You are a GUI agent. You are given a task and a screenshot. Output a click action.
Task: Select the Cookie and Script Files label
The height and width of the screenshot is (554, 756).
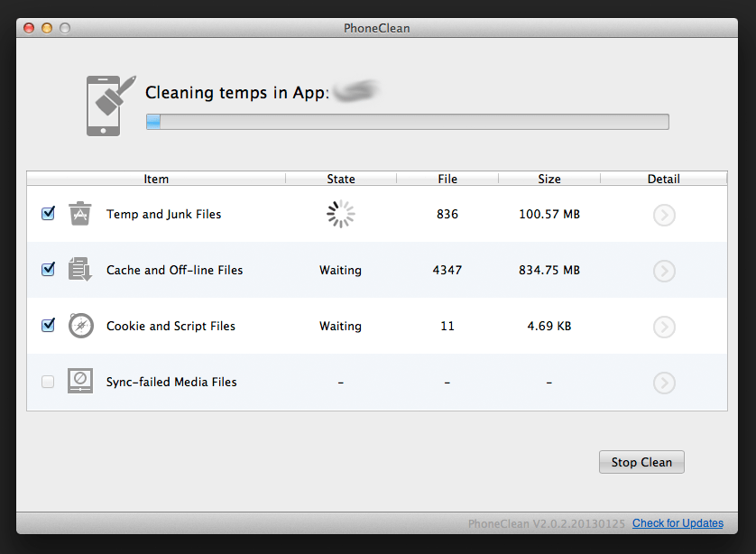click(x=171, y=326)
